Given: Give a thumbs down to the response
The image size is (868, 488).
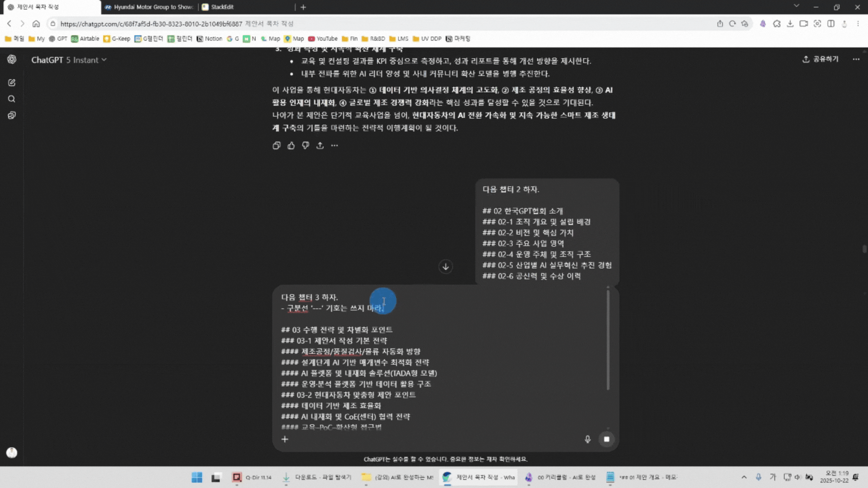Looking at the screenshot, I should (x=305, y=145).
